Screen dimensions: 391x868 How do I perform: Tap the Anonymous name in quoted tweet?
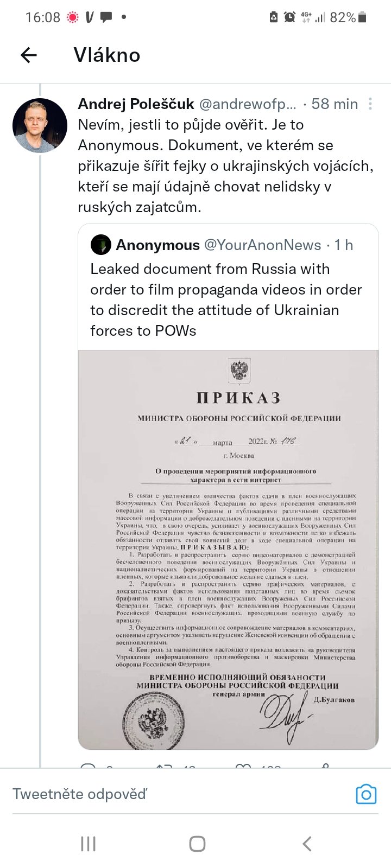157,245
